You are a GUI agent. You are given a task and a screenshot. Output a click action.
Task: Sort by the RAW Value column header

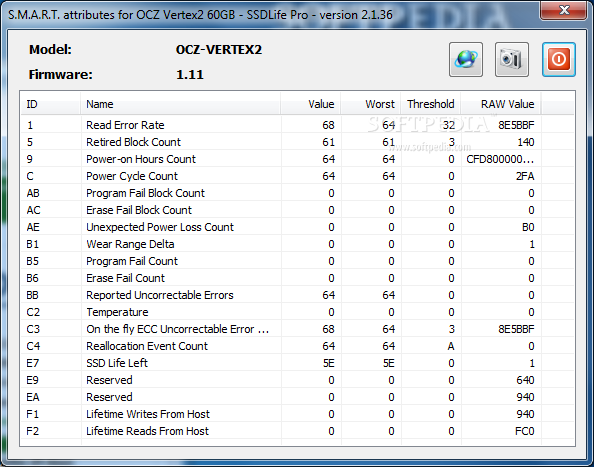click(501, 104)
